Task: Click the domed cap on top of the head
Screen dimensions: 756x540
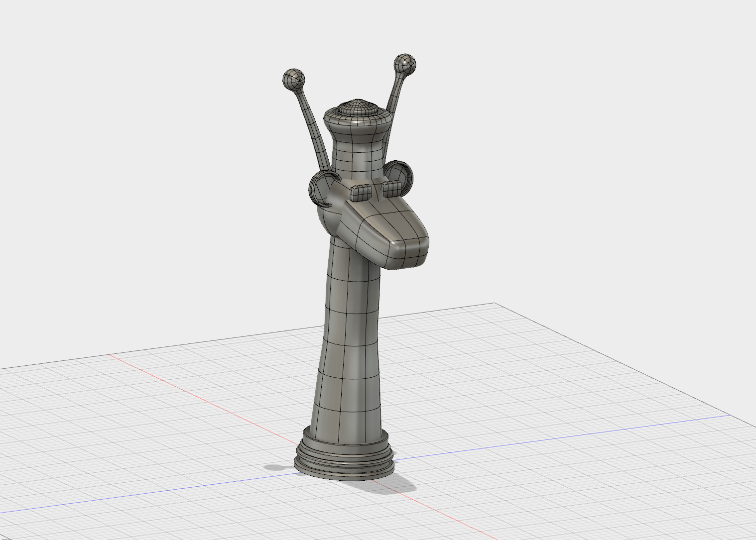Action: point(358,107)
